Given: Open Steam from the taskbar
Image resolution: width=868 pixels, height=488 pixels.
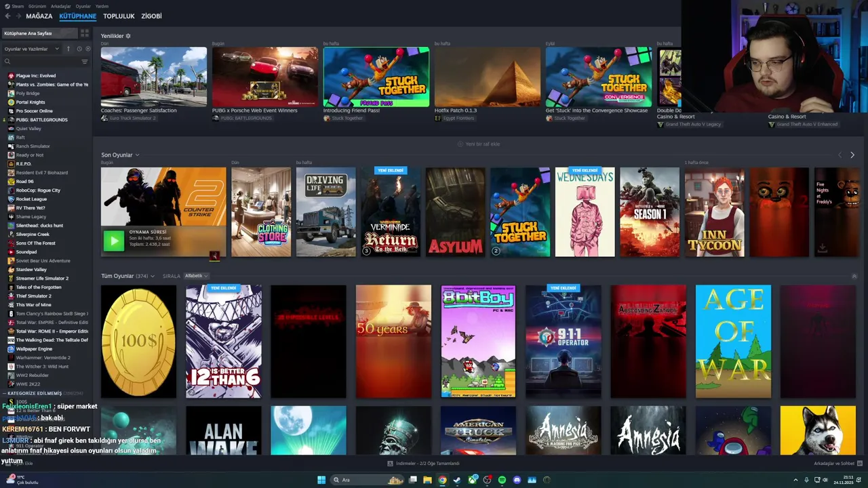Looking at the screenshot, I should point(457,480).
